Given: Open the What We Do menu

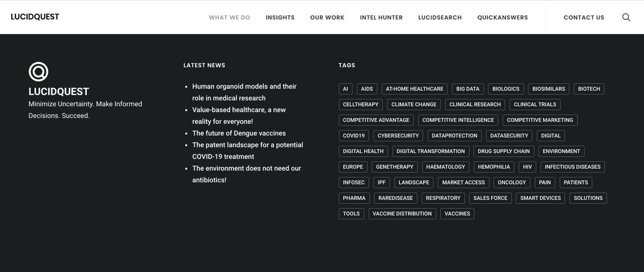Looking at the screenshot, I should [229, 17].
